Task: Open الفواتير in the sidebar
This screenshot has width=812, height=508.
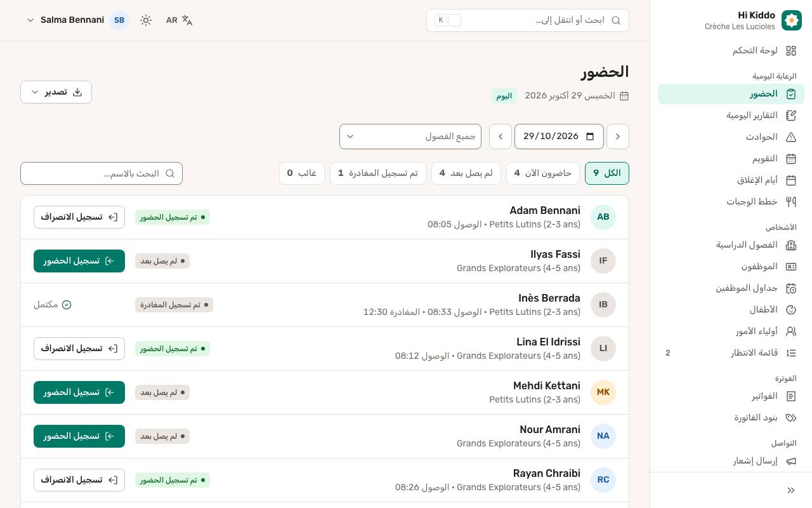Action: [x=731, y=396]
